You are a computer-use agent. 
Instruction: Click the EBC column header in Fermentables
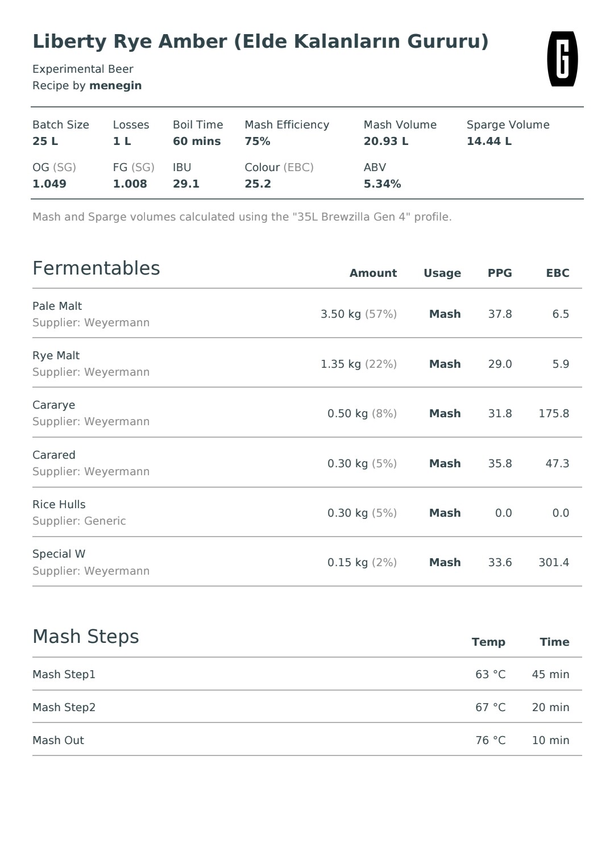click(x=558, y=273)
